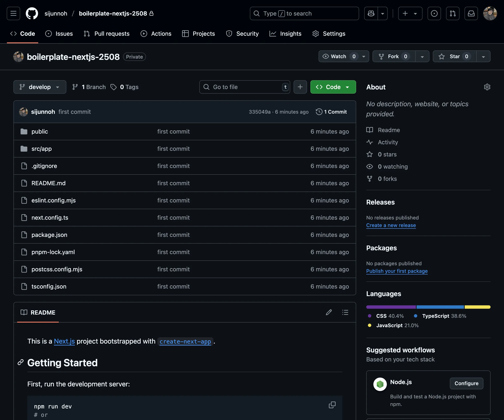The height and width of the screenshot is (420, 504).
Task: Open the Copilot chat icon
Action: [x=371, y=13]
